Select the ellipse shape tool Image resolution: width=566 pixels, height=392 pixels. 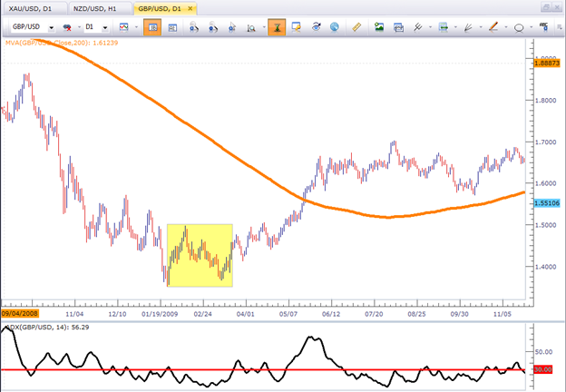point(519,28)
